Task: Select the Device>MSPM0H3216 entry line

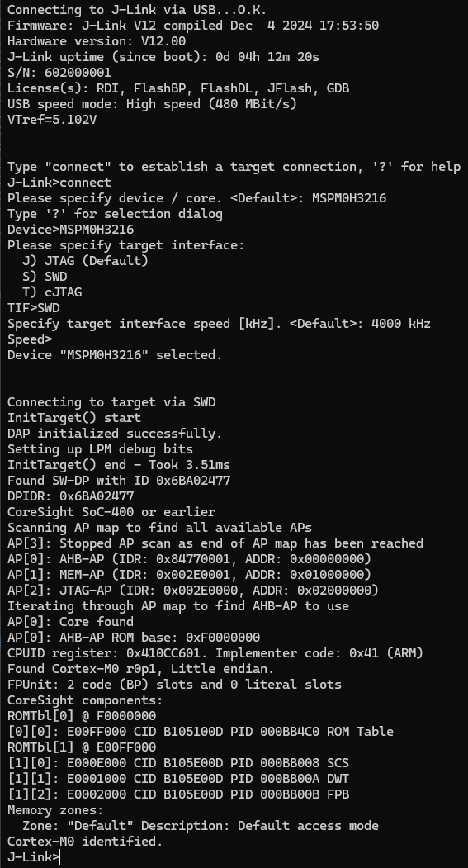Action: point(70,229)
